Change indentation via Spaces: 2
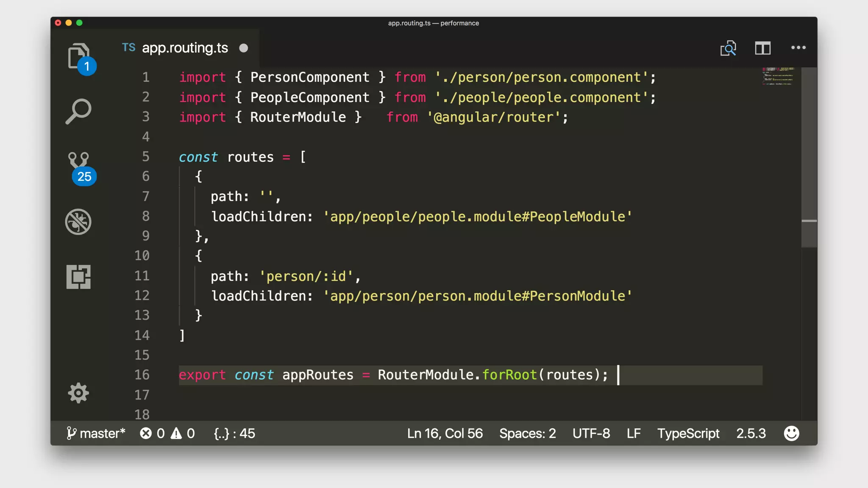Image resolution: width=868 pixels, height=488 pixels. click(x=527, y=433)
